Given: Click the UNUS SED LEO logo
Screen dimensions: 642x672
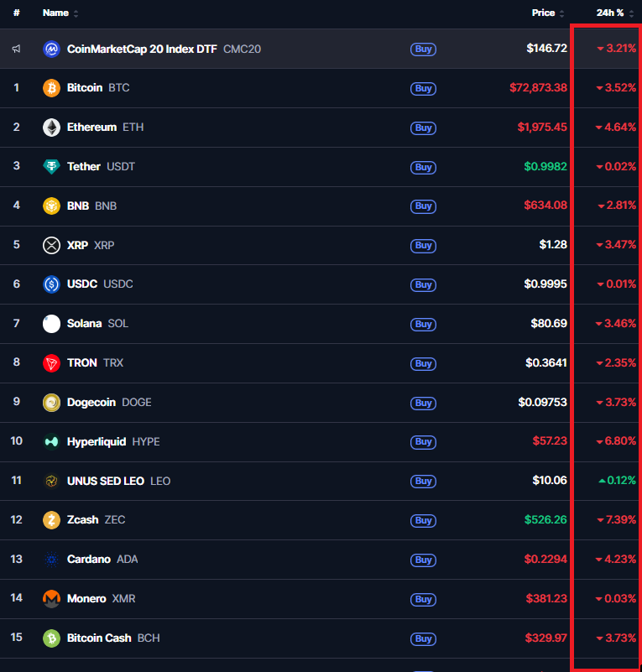Looking at the screenshot, I should click(x=51, y=482).
